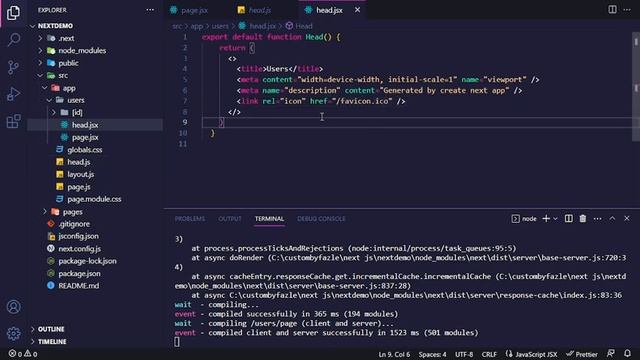The height and width of the screenshot is (360, 640).
Task: Create a new terminal with plus icon
Action: (546, 219)
